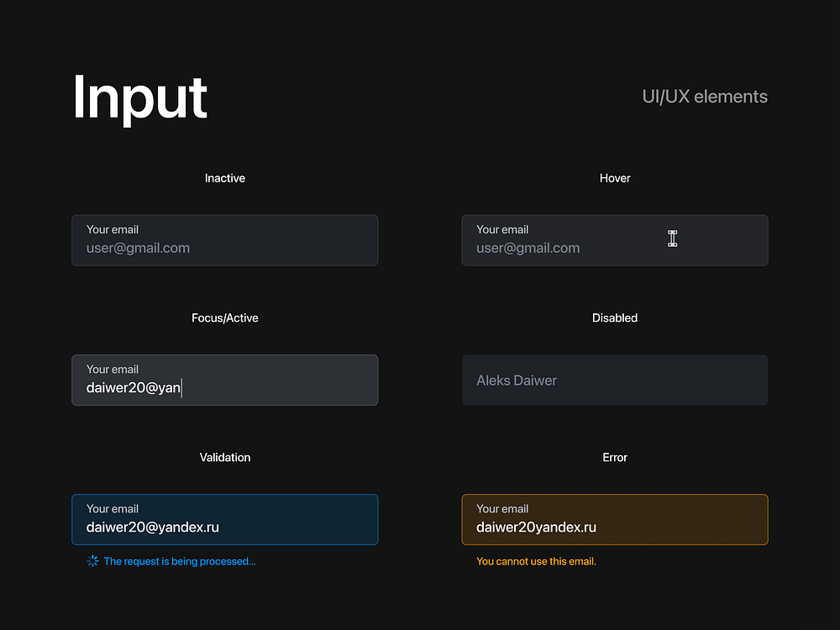This screenshot has height=630, width=840.
Task: Click "The request is being processed..." message
Action: click(x=180, y=561)
